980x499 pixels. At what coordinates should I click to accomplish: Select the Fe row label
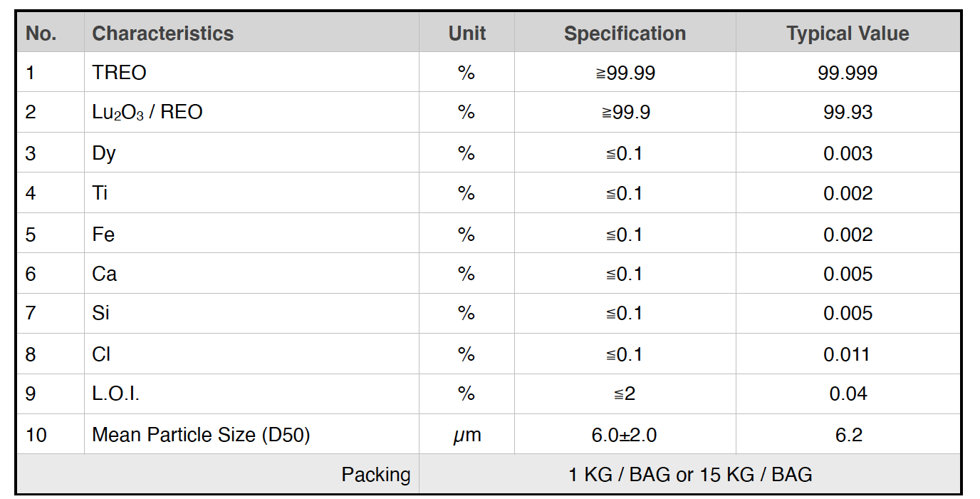pyautogui.click(x=103, y=235)
